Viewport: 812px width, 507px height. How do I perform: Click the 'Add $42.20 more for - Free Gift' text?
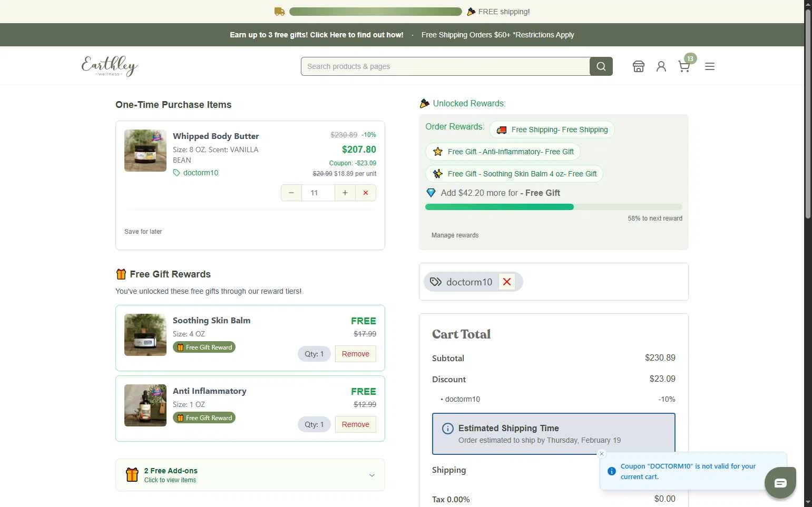(501, 193)
